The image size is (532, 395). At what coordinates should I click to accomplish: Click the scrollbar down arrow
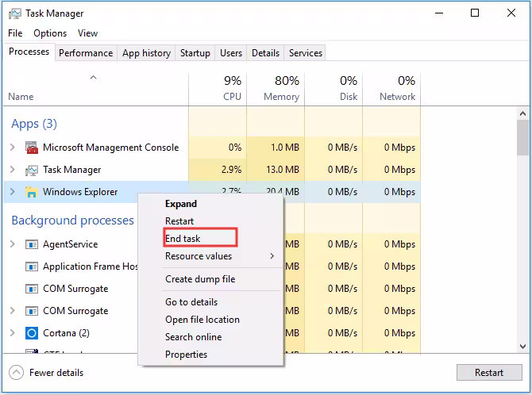(522, 347)
